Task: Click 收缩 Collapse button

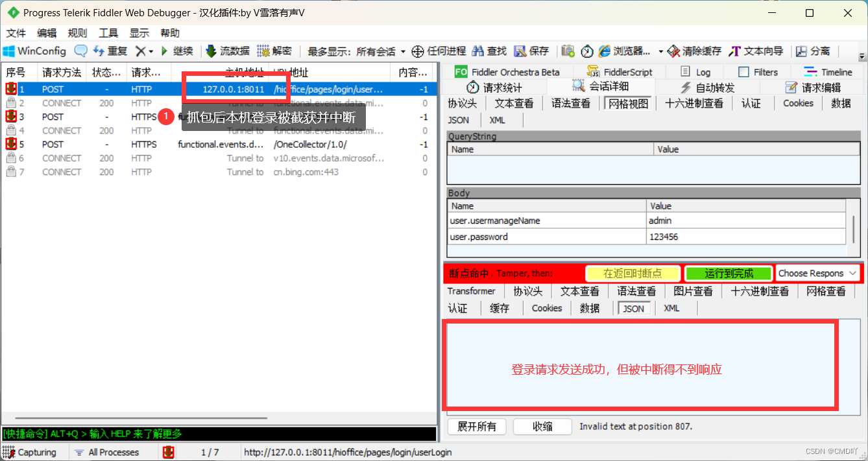Action: (x=542, y=426)
